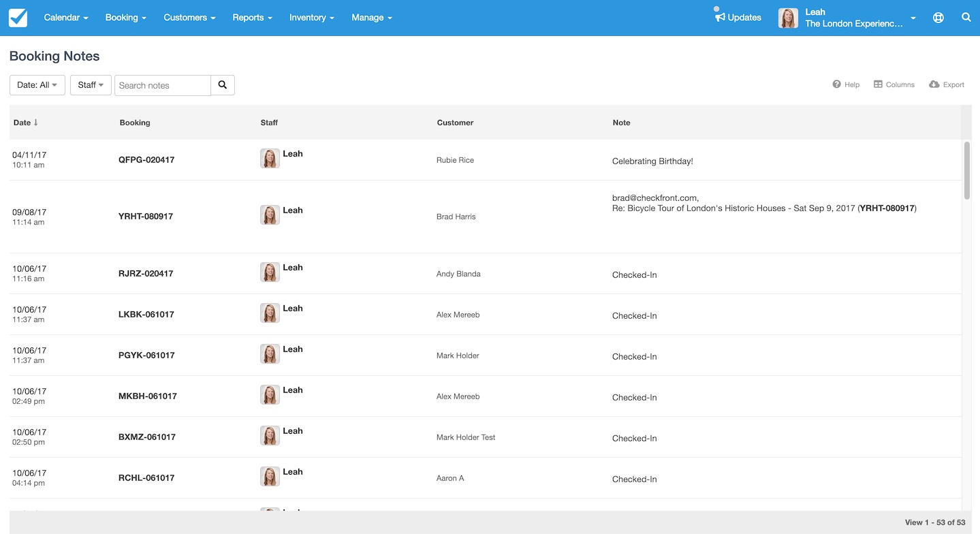Open the Calendar menu

point(66,18)
